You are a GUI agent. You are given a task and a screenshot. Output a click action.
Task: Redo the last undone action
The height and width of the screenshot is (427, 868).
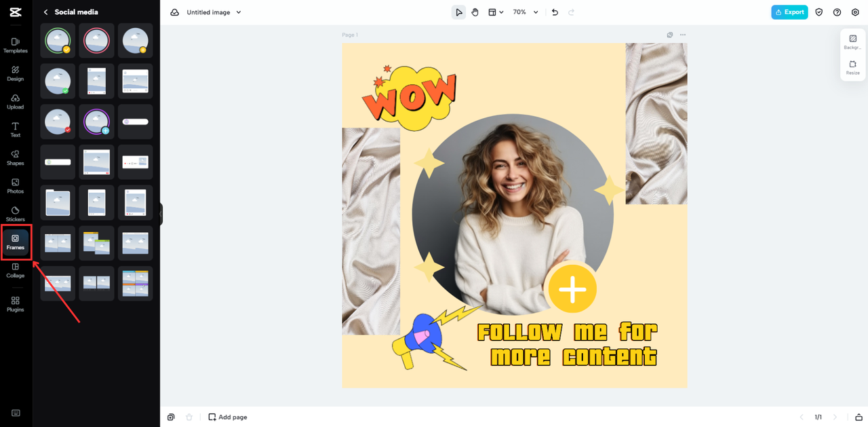click(571, 12)
